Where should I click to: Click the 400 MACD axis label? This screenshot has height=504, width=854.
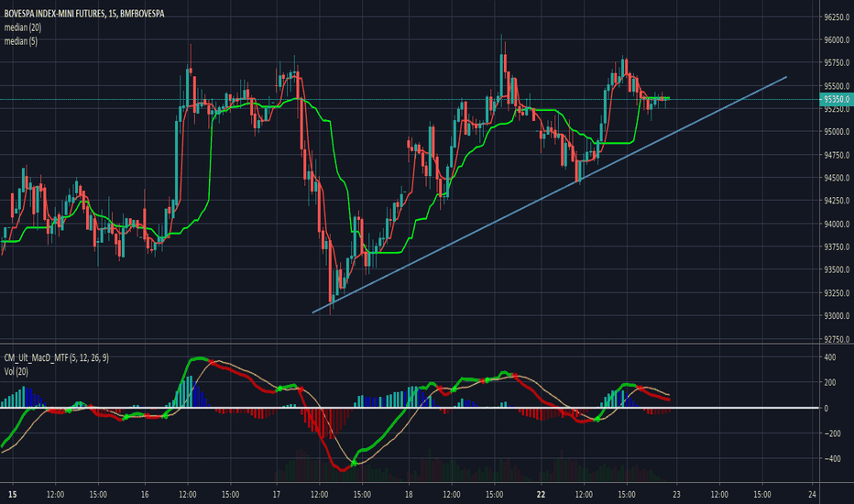click(830, 357)
